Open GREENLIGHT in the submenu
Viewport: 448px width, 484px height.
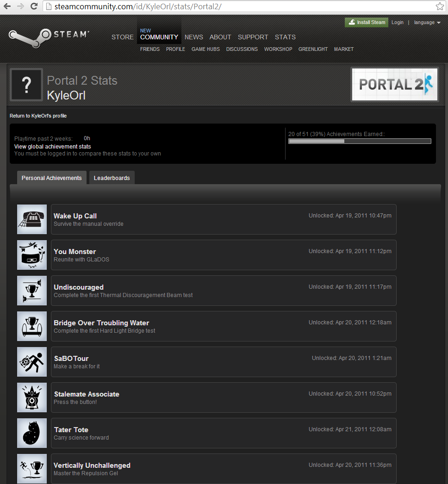click(x=313, y=49)
